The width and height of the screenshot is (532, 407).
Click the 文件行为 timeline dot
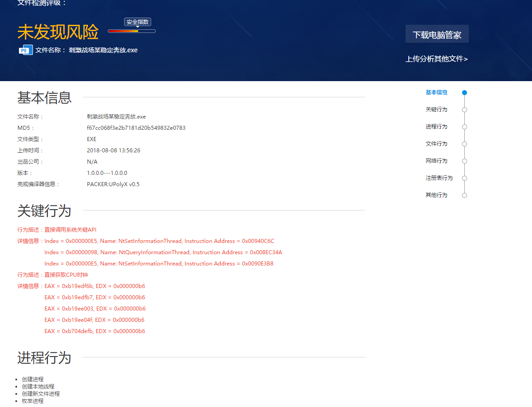464,144
